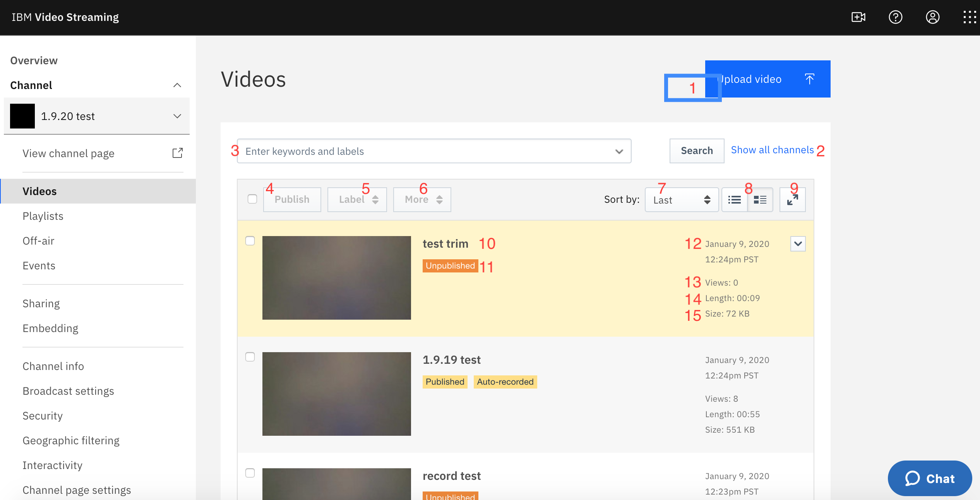Open Embedding settings
This screenshot has width=980, height=500.
coord(50,328)
